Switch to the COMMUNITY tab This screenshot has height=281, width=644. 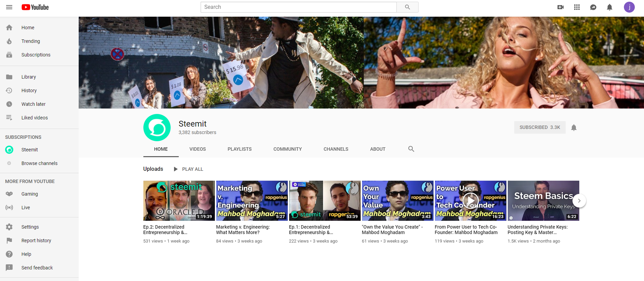pos(287,149)
